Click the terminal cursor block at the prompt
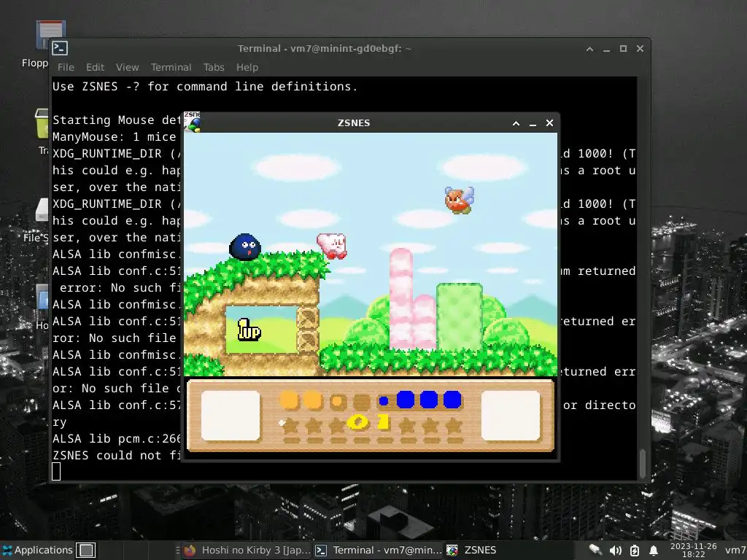This screenshot has width=747, height=560. 56,472
